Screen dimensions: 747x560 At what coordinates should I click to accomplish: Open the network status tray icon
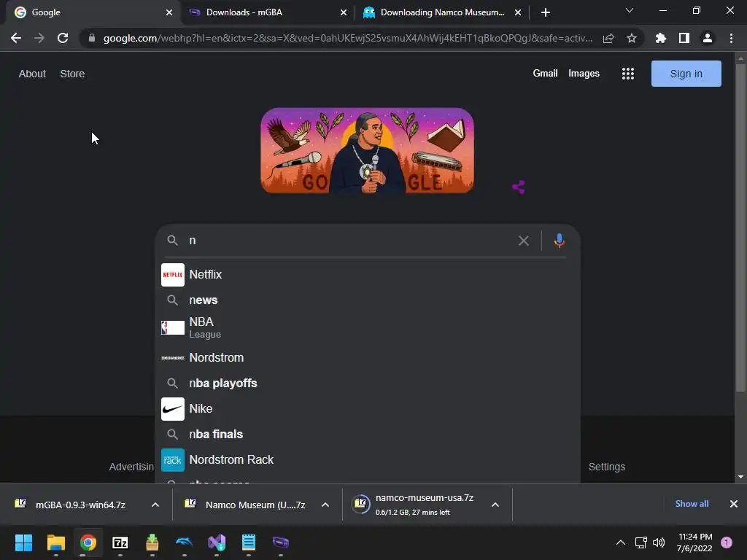pyautogui.click(x=640, y=542)
